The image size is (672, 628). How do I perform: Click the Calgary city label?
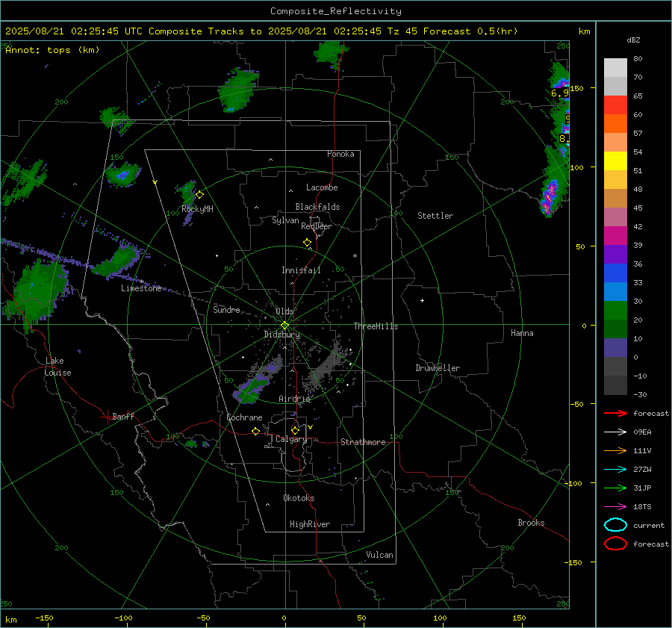[291, 439]
